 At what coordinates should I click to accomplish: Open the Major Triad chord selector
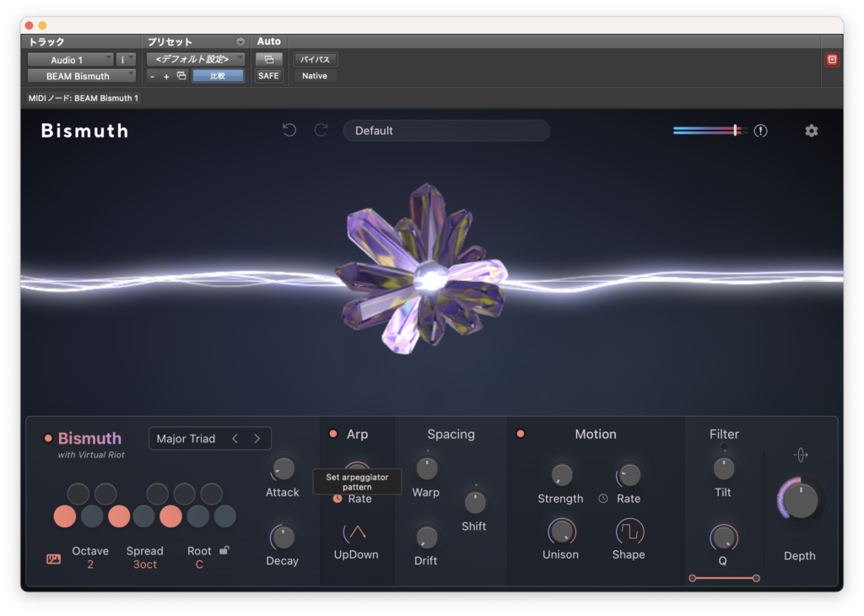point(210,439)
